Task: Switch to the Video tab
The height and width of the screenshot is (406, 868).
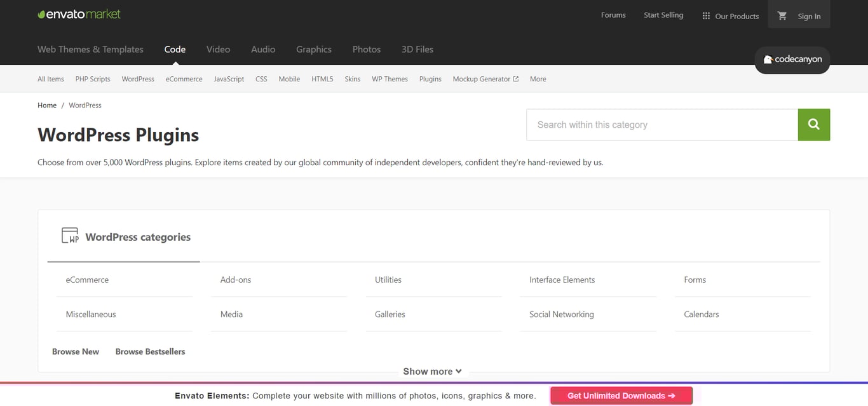Action: [218, 49]
